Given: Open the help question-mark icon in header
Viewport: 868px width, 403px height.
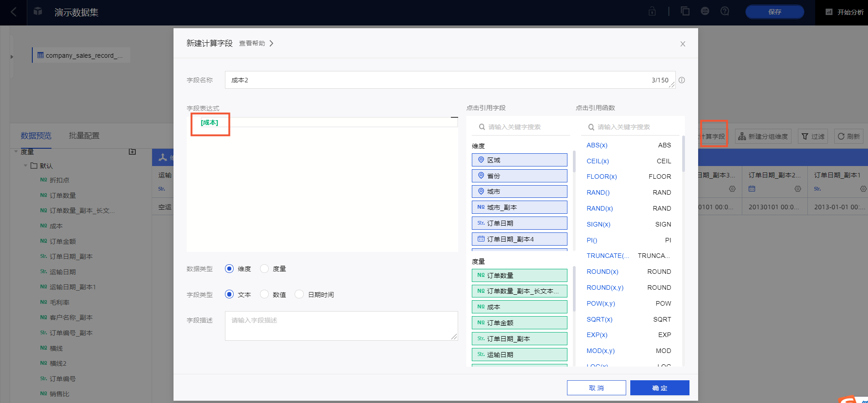Looking at the screenshot, I should pyautogui.click(x=725, y=11).
